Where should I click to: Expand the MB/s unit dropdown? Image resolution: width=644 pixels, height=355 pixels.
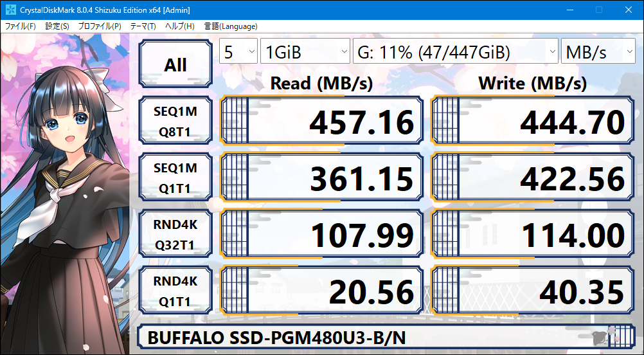click(598, 51)
